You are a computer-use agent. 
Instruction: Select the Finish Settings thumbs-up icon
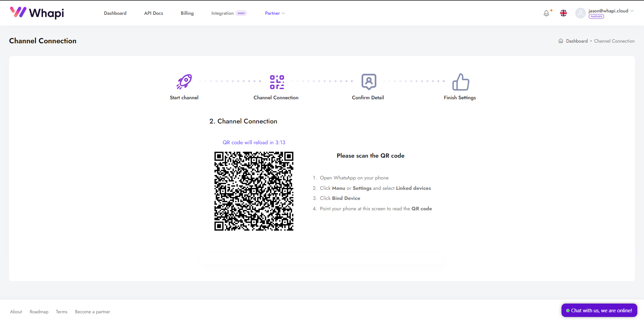click(x=461, y=82)
